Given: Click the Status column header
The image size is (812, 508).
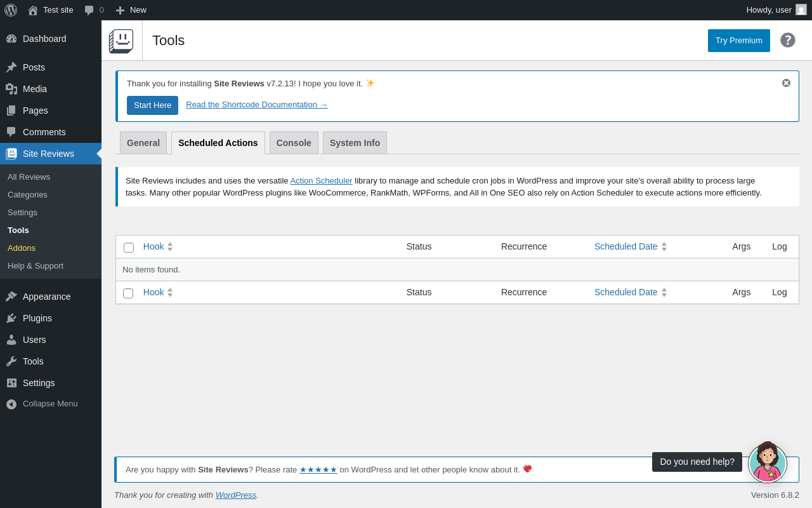Looking at the screenshot, I should pos(419,246).
